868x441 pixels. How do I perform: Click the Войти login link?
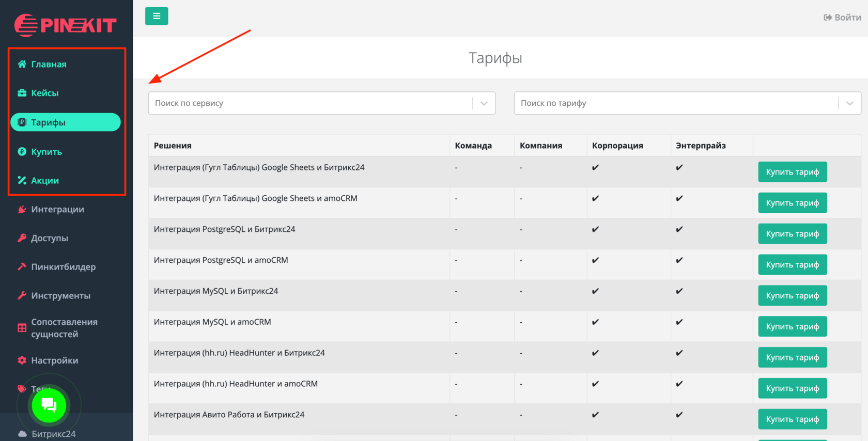point(848,18)
